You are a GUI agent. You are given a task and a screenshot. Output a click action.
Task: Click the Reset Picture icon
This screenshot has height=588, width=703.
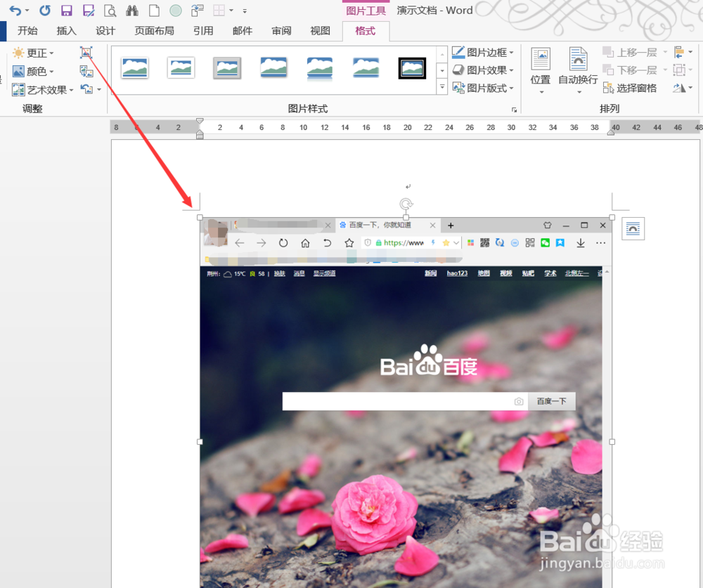86,89
